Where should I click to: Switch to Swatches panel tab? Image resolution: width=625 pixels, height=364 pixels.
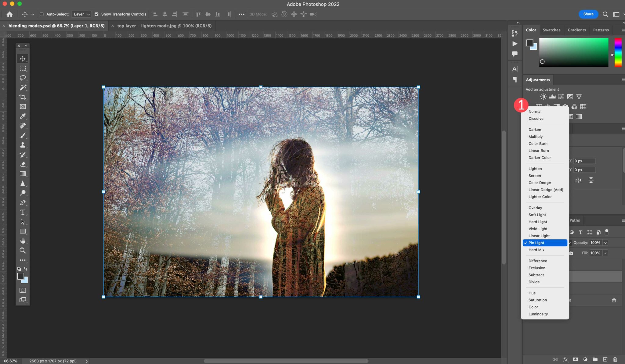551,30
